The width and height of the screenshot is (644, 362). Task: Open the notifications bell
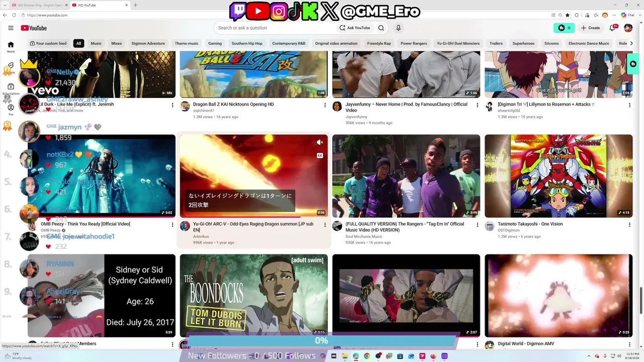612,28
